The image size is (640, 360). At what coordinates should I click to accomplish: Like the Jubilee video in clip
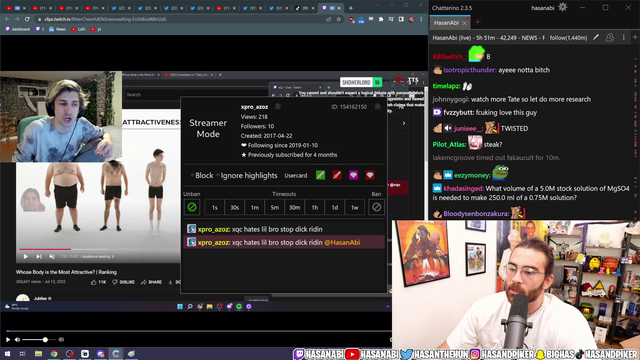pyautogui.click(x=98, y=282)
